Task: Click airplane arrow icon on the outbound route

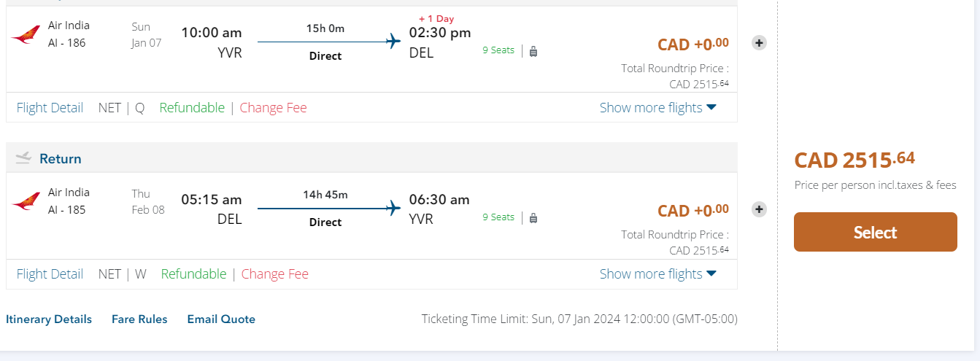Action: pyautogui.click(x=394, y=41)
